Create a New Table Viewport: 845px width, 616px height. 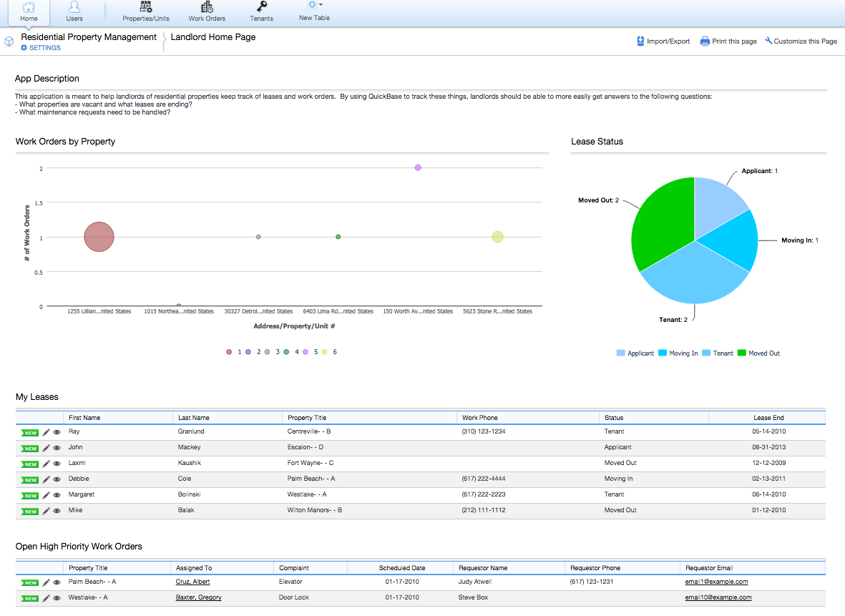(314, 11)
